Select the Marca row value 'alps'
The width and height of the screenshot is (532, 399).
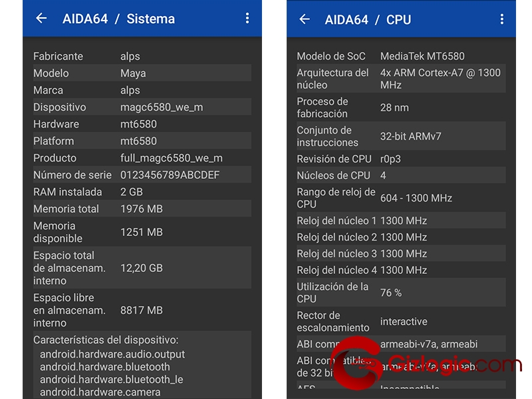click(x=130, y=90)
